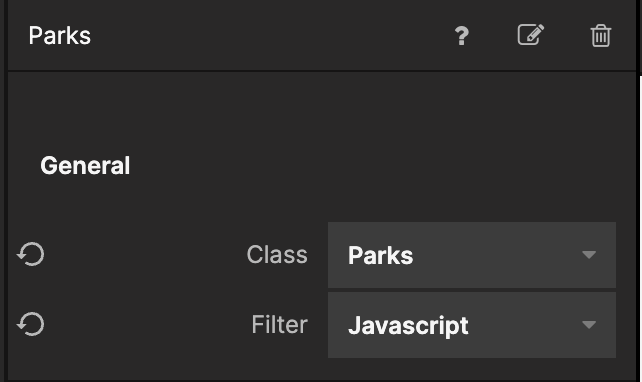The height and width of the screenshot is (382, 642).
Task: Click the Class field label
Action: pyautogui.click(x=277, y=255)
